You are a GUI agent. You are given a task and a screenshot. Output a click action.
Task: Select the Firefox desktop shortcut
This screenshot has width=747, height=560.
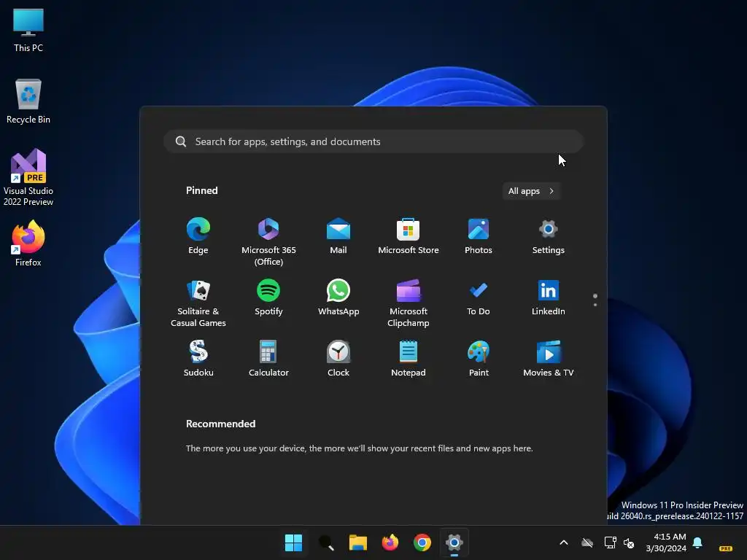tap(28, 244)
